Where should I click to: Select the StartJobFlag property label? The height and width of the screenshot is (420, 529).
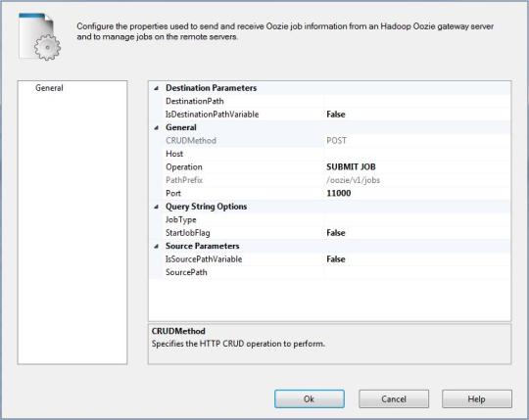[188, 233]
